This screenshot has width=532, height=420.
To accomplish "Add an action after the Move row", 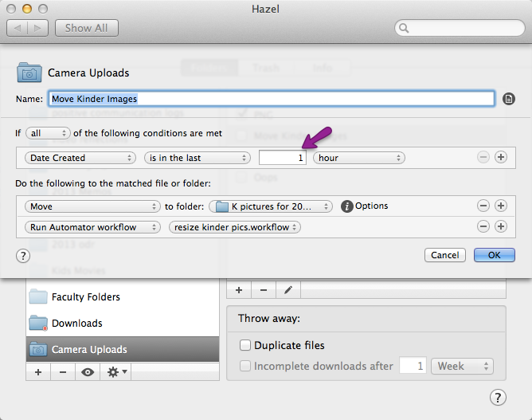I will [x=501, y=206].
